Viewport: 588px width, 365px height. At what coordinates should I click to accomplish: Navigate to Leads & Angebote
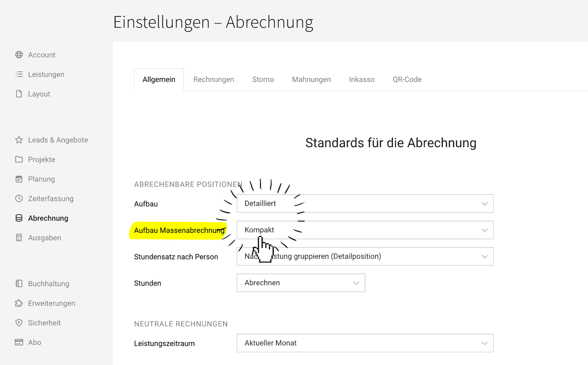[58, 140]
